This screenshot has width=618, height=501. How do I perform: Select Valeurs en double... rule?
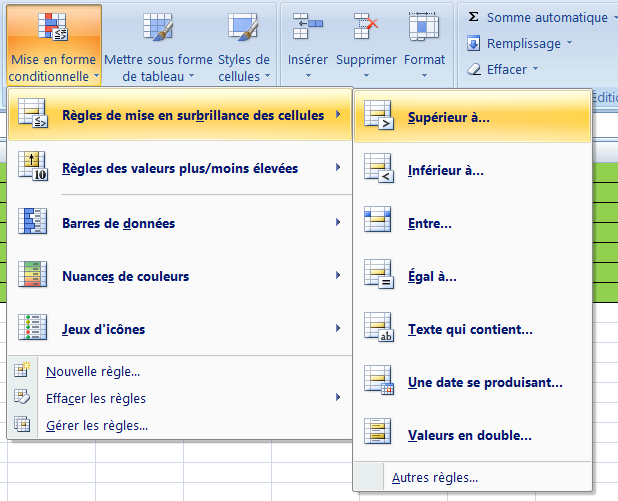click(473, 435)
